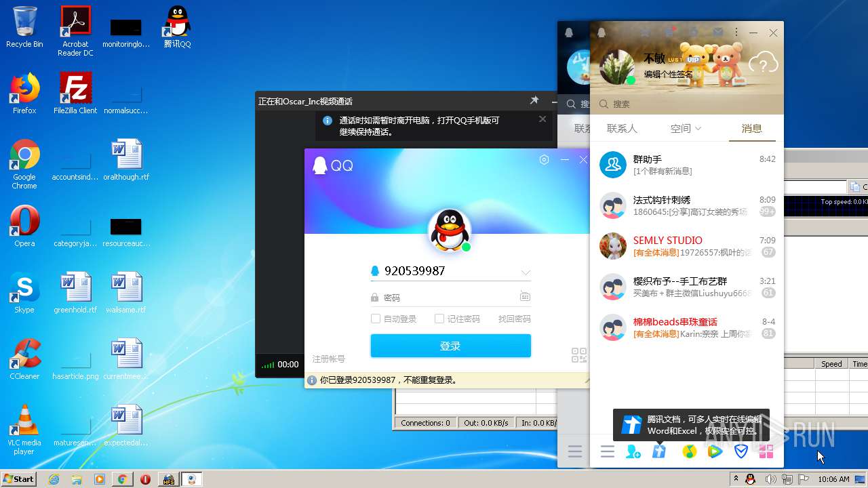Dismiss the video call tip notification
868x488 pixels.
pyautogui.click(x=542, y=119)
